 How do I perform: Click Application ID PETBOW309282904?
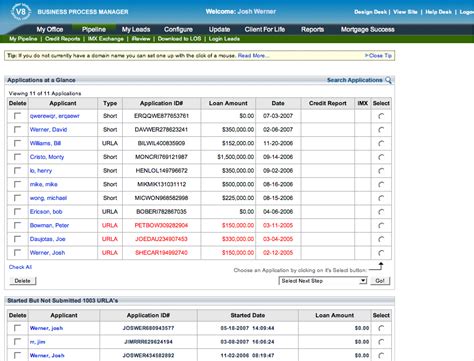click(x=161, y=225)
